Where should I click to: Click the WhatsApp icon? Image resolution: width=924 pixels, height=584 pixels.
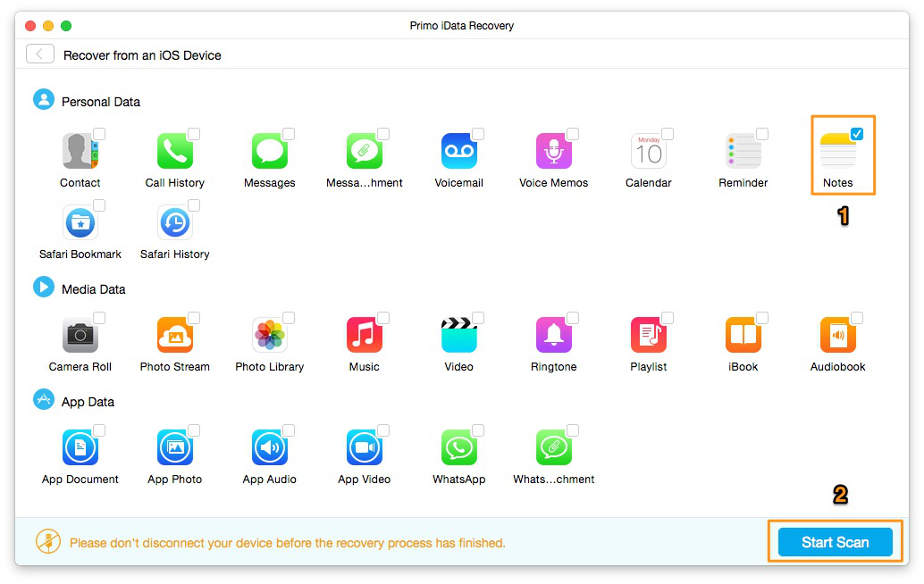(x=459, y=447)
